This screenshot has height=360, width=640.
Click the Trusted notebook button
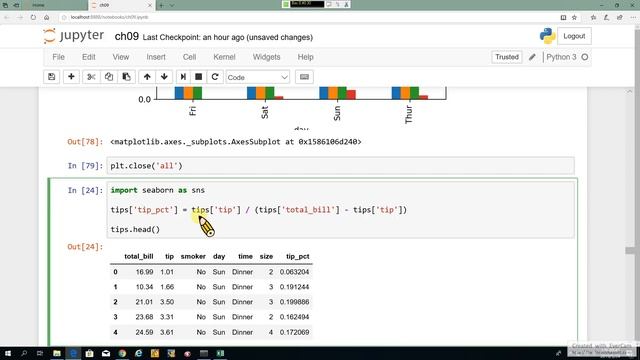coord(507,57)
